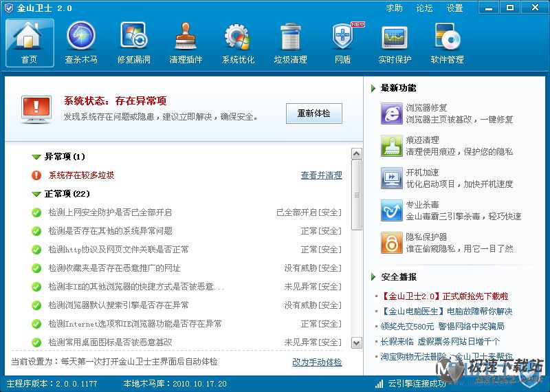The height and width of the screenshot is (392, 550).
Task: Open the 论坛 forum menu item
Action: click(x=424, y=8)
